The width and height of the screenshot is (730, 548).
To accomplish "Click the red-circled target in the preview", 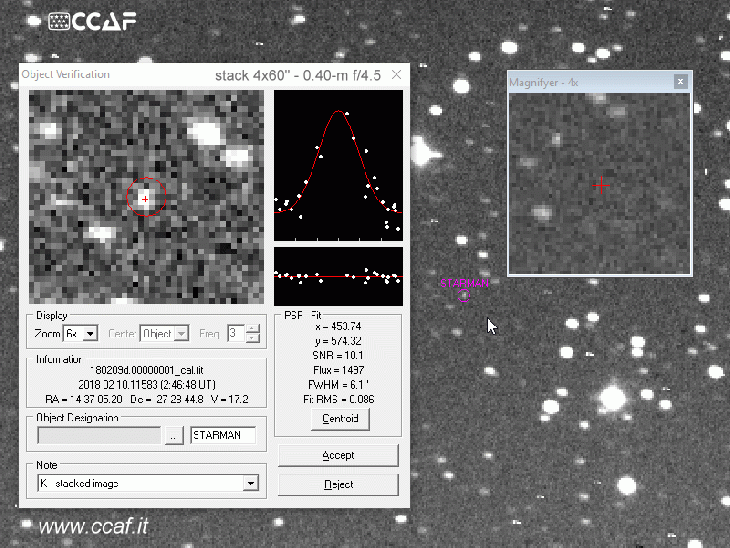I will pos(145,198).
